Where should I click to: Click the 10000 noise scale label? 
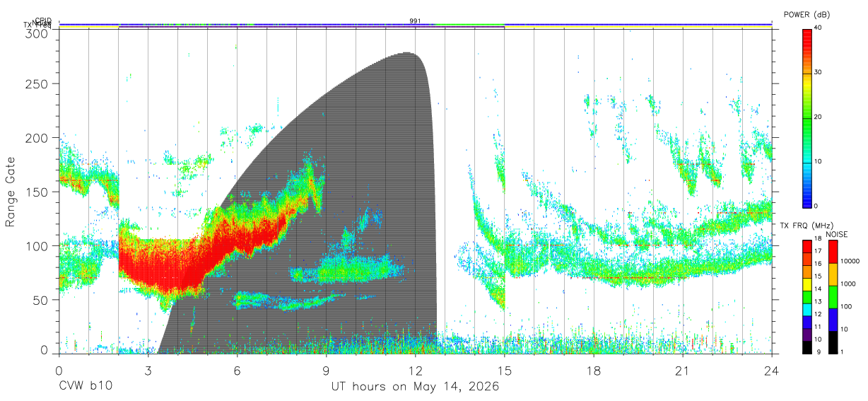point(849,261)
